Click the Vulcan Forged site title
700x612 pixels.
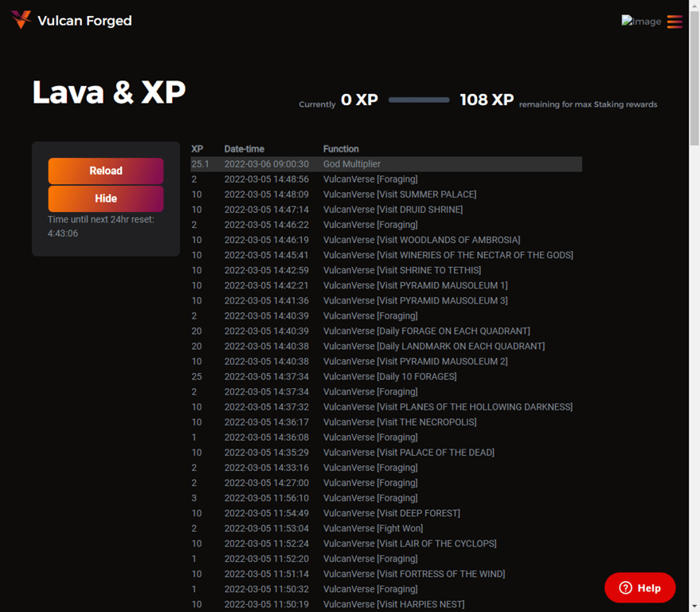[x=84, y=21]
